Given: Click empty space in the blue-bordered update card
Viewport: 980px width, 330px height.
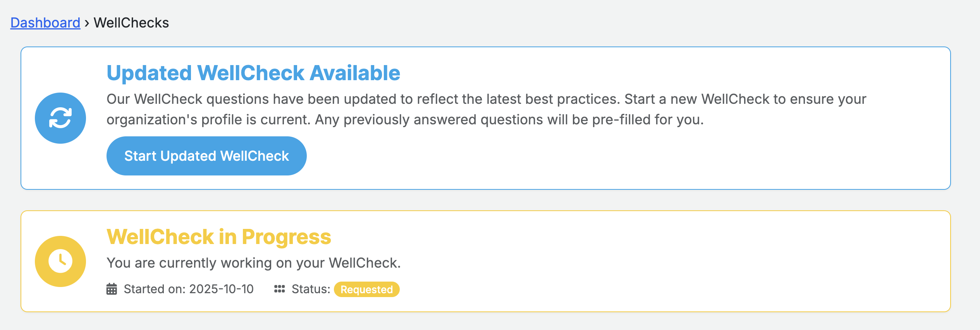Looking at the screenshot, I should (658, 159).
